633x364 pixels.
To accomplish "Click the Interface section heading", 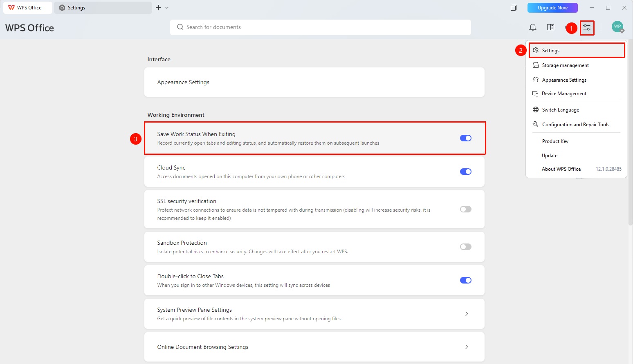I will (159, 59).
